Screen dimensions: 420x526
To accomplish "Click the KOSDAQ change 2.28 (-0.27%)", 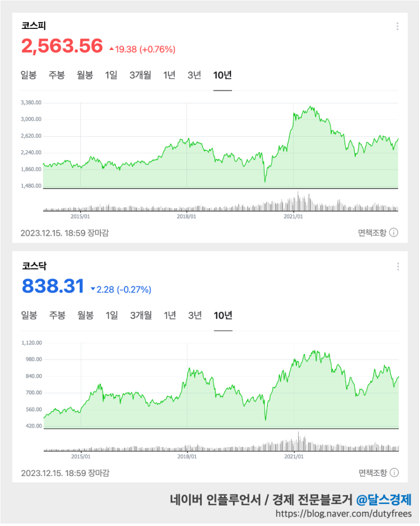I will click(121, 290).
